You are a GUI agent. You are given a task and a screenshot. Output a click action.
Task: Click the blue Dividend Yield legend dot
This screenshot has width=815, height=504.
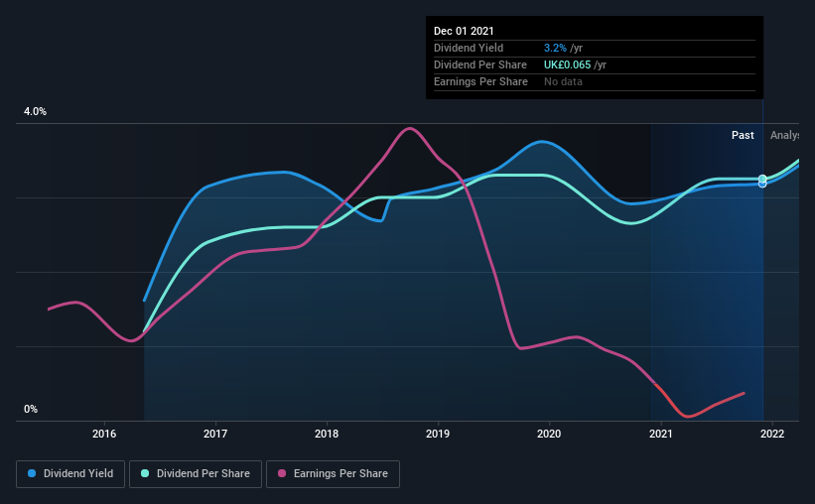pyautogui.click(x=32, y=473)
